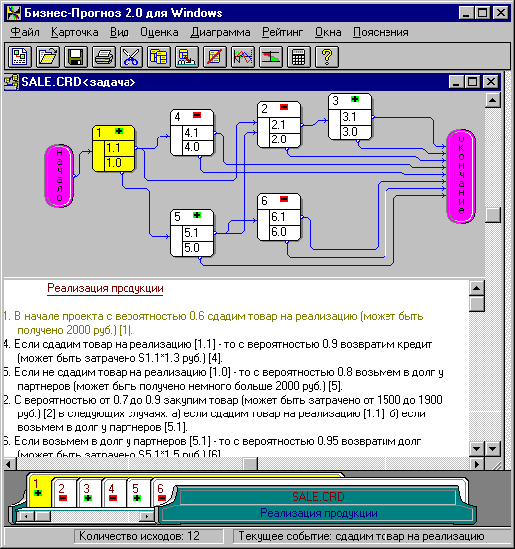Open the Пояснения menu
515x549 pixels.
(381, 32)
